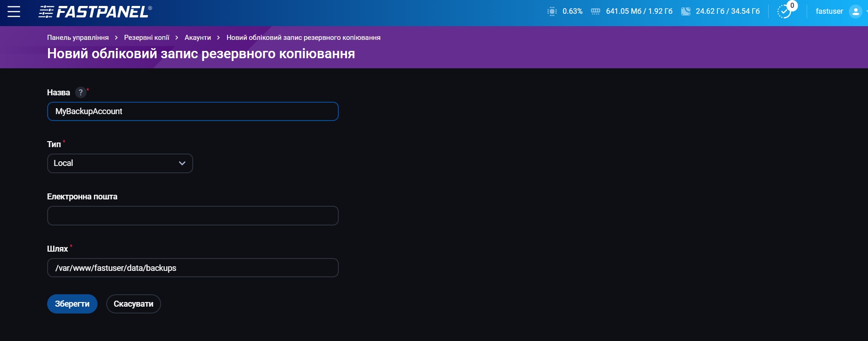Viewport: 868px width, 341px height.
Task: Click the empty Електронна пошта field
Action: point(193,215)
